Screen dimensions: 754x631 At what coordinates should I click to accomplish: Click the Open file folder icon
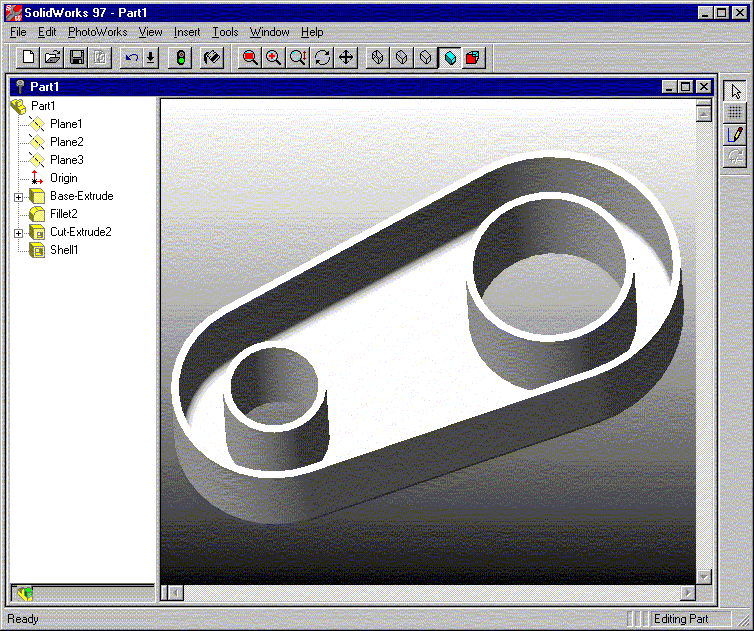click(x=52, y=58)
